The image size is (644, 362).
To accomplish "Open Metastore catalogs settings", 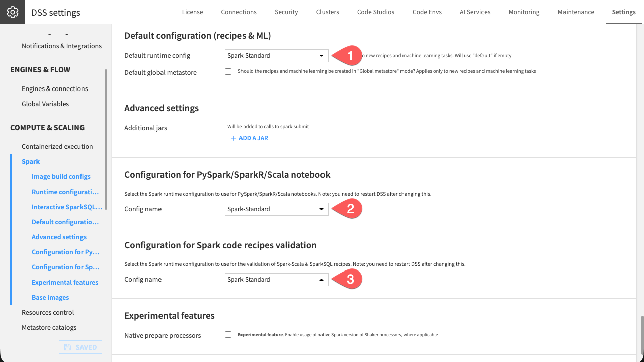I will point(49,327).
